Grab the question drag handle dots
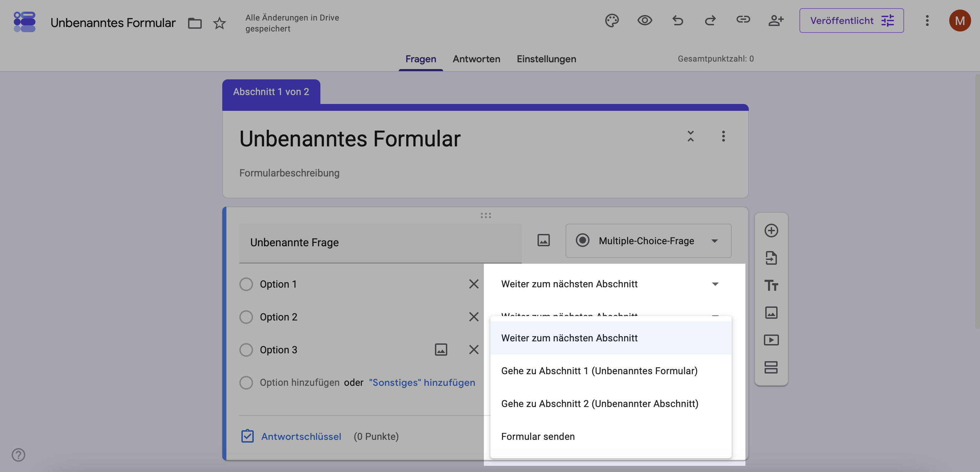 486,215
